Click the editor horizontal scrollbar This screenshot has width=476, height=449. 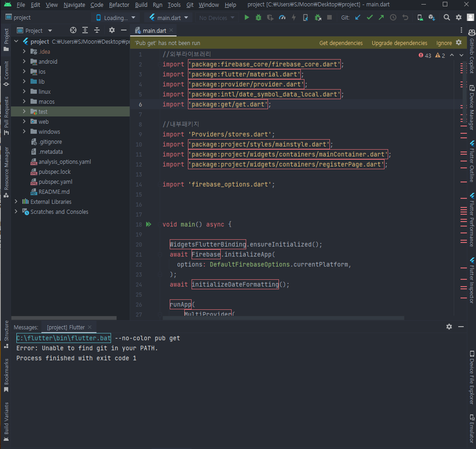283,318
